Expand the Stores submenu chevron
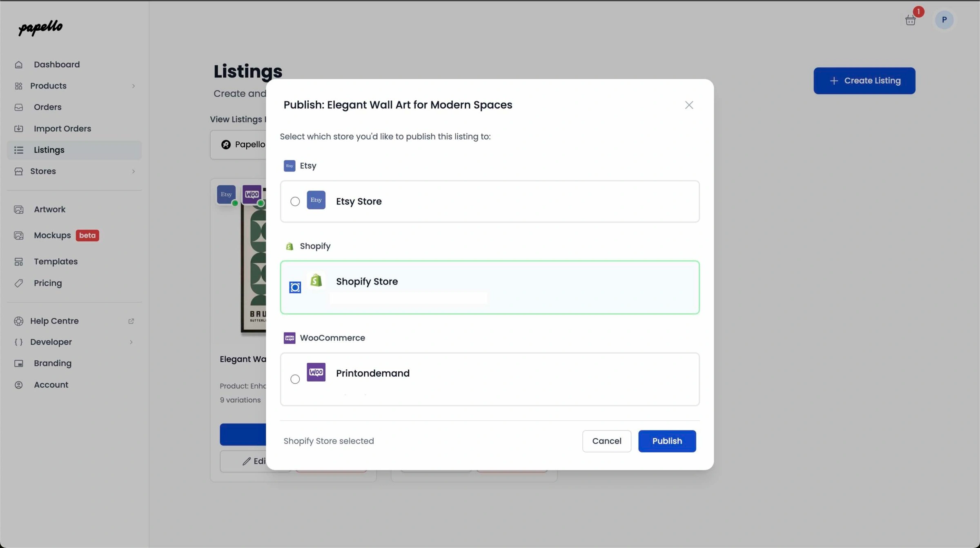Image resolution: width=980 pixels, height=548 pixels. coord(133,171)
